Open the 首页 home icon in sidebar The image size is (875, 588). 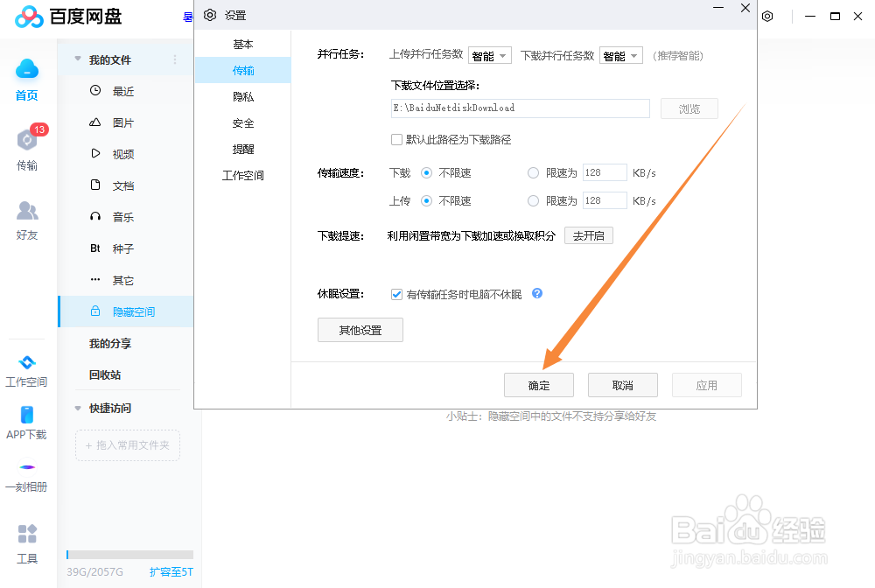point(26,78)
